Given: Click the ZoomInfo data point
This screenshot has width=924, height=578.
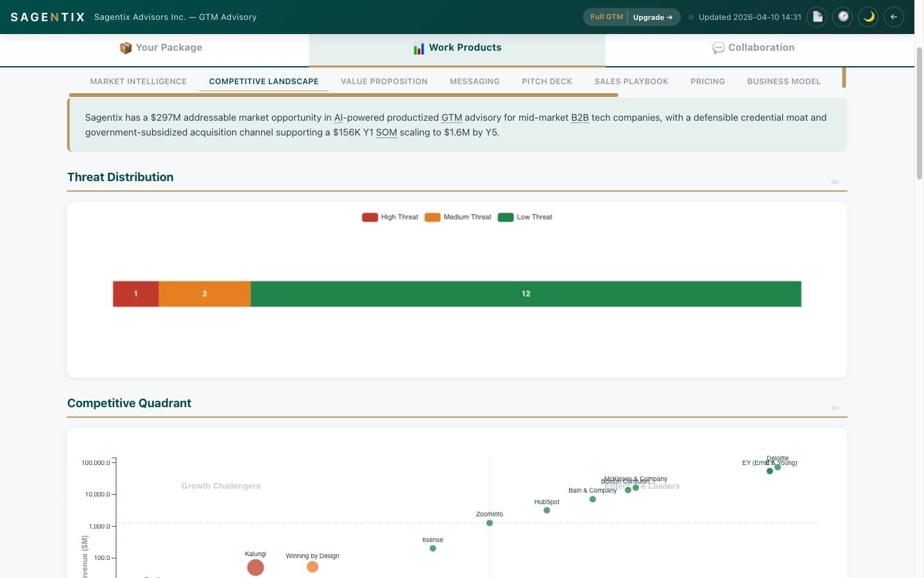Looking at the screenshot, I should (x=490, y=523).
